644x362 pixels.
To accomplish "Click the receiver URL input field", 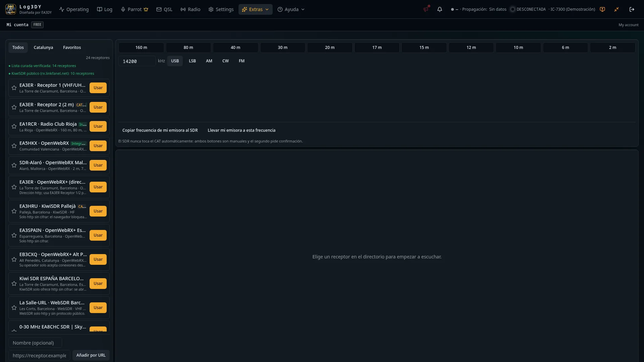I will click(40, 355).
